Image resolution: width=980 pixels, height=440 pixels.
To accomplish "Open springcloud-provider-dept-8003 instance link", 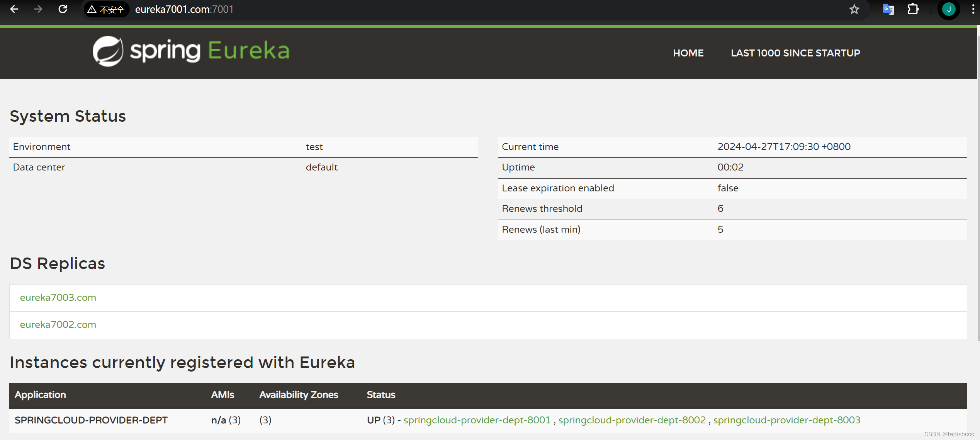I will [786, 420].
